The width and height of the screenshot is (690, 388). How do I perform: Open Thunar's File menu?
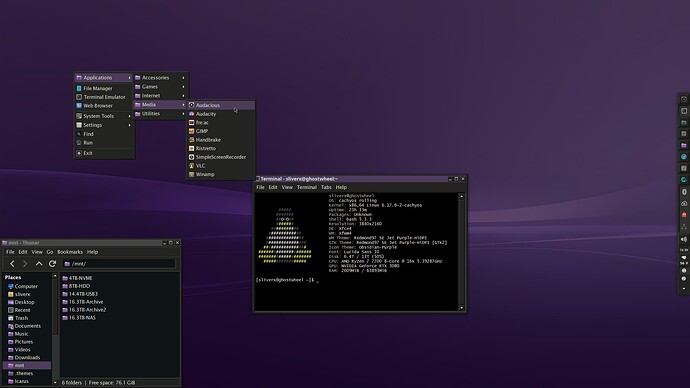[10, 252]
